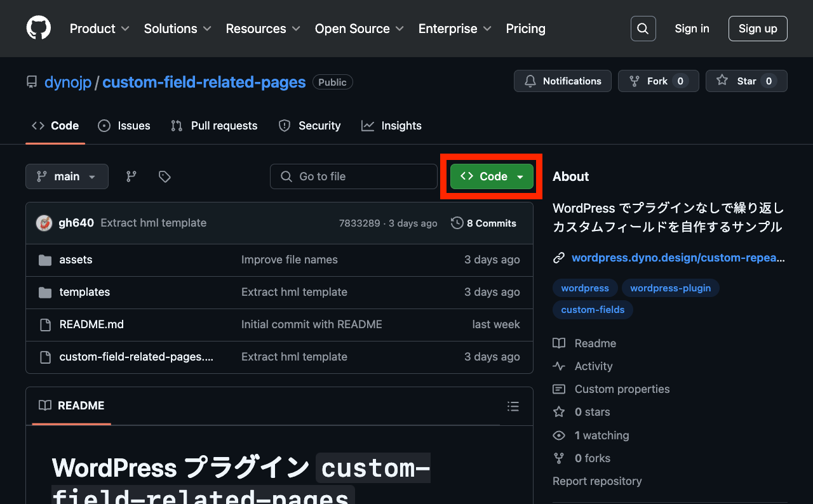
Task: Click the Sign in link
Action: [692, 29]
